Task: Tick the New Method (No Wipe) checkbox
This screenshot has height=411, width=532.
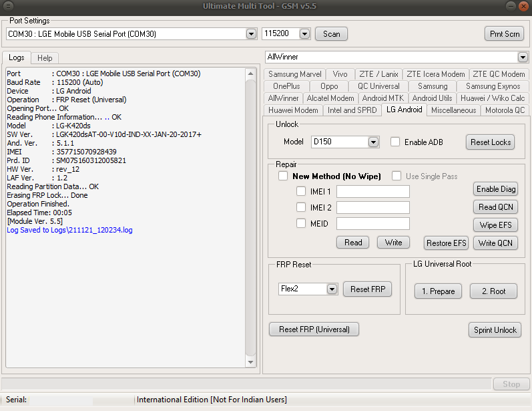Action: (283, 176)
